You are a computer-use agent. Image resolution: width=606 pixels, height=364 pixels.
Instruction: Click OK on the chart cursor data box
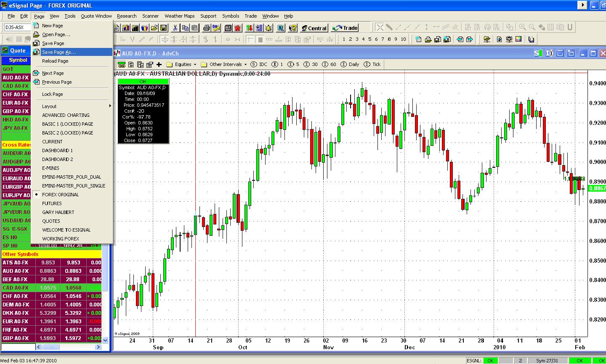(143, 82)
